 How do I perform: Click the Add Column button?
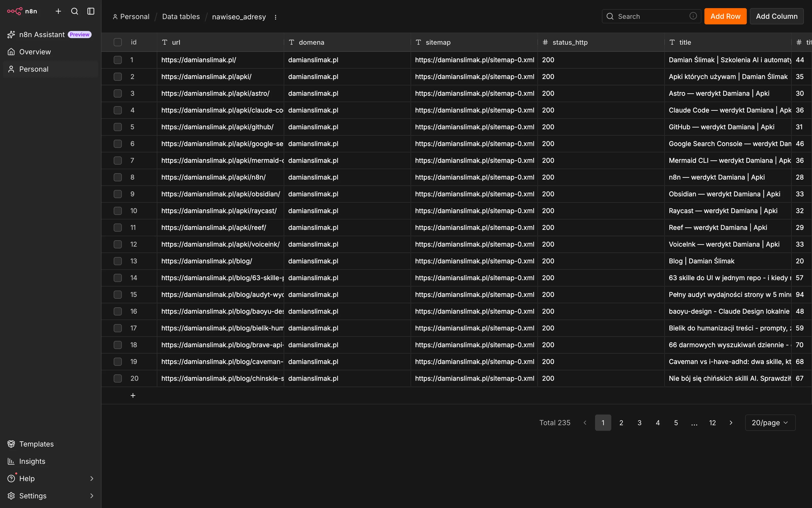[x=776, y=16]
